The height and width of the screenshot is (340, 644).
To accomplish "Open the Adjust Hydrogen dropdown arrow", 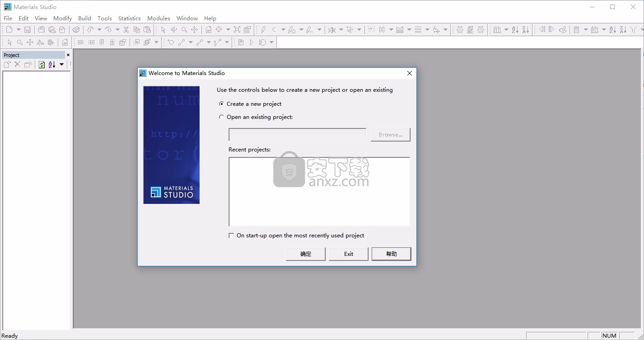I will point(391,30).
